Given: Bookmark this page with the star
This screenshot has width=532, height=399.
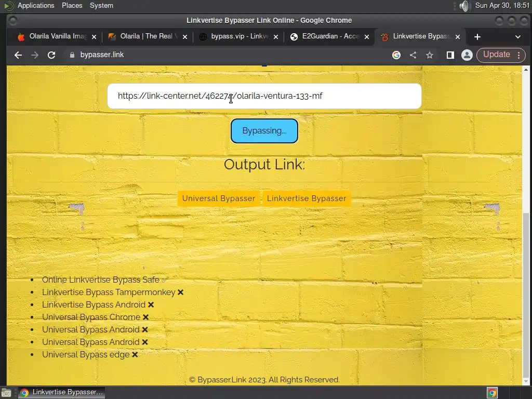Looking at the screenshot, I should (430, 55).
